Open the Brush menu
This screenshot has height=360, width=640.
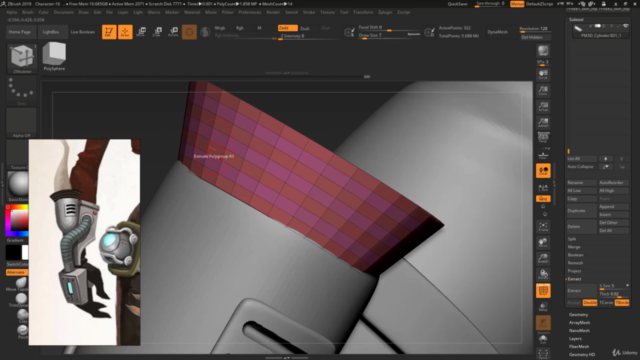click(28, 12)
